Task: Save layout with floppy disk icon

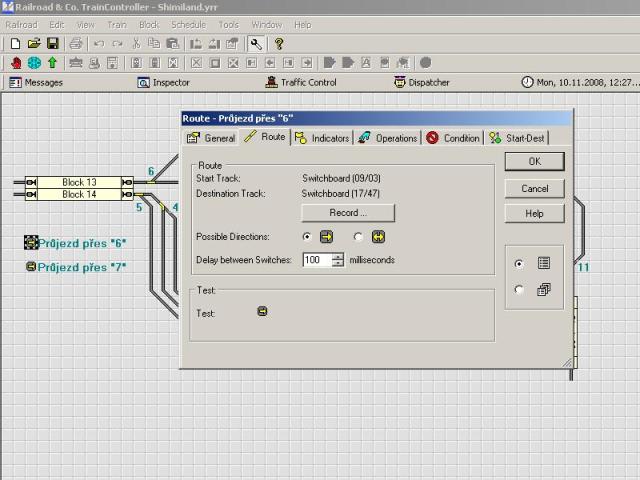Action: click(53, 44)
